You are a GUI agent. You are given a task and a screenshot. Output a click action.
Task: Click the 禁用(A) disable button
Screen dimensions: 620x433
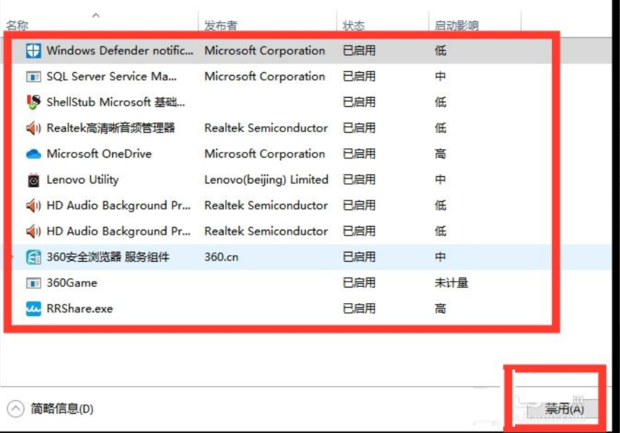(564, 409)
